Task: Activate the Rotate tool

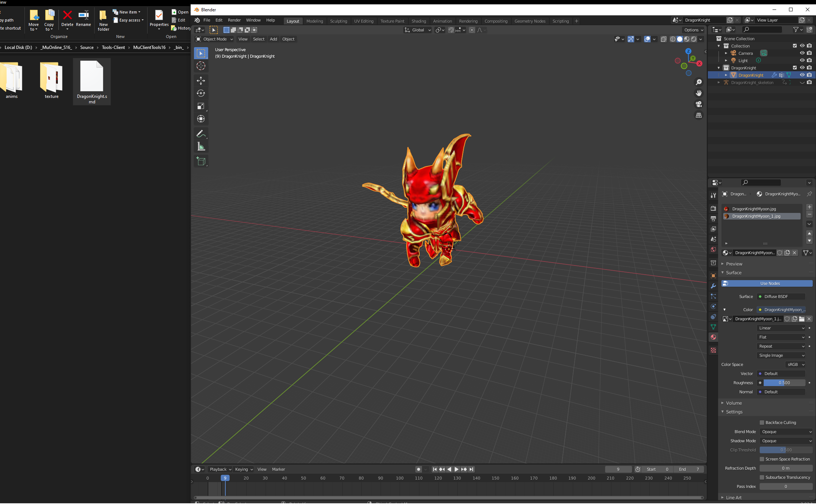Action: click(201, 93)
